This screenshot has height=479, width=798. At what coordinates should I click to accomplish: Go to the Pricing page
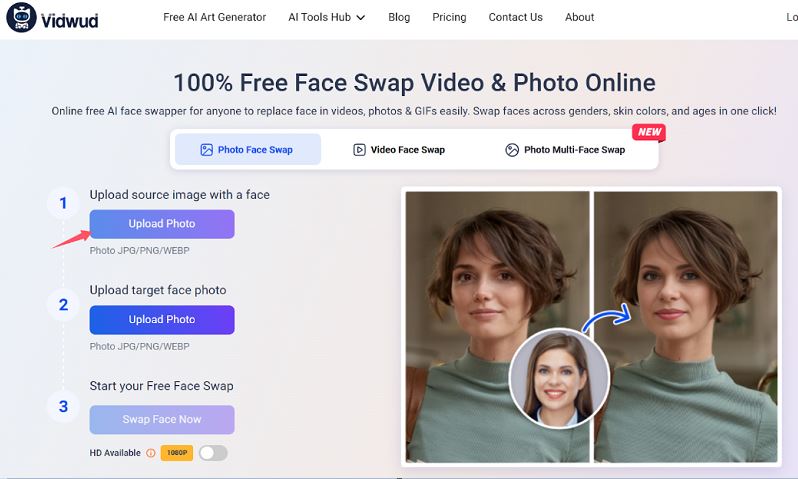click(x=449, y=17)
